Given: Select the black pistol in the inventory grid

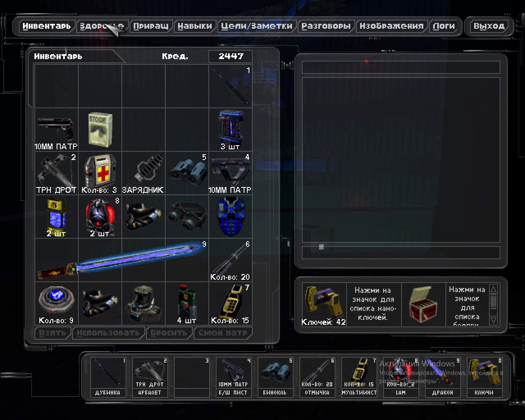Looking at the screenshot, I should click(56, 130).
